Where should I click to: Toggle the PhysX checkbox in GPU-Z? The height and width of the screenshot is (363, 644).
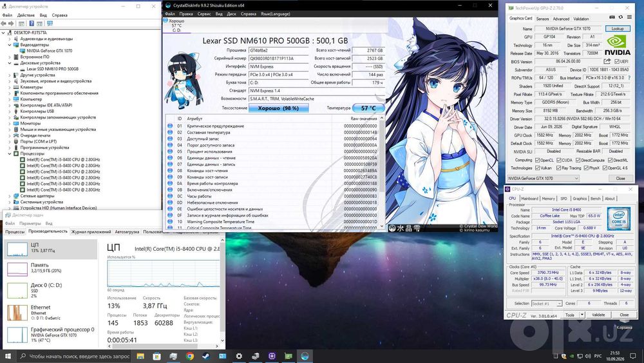pos(585,168)
